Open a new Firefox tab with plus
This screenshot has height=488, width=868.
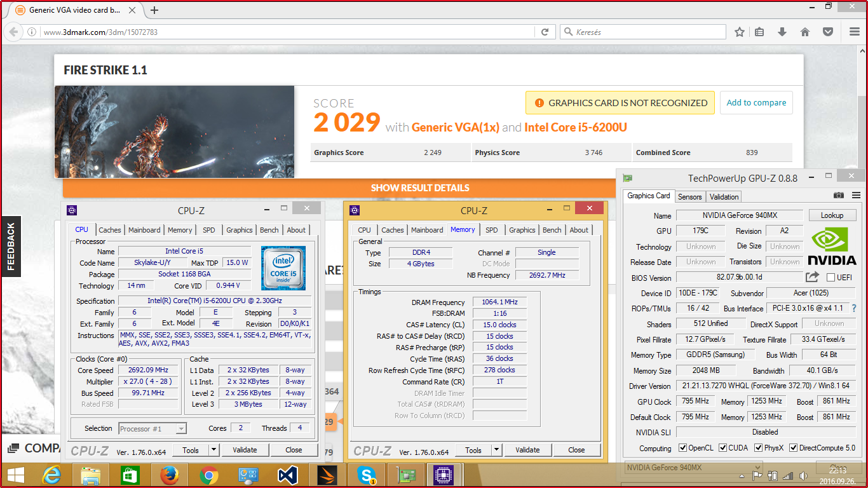click(x=154, y=10)
